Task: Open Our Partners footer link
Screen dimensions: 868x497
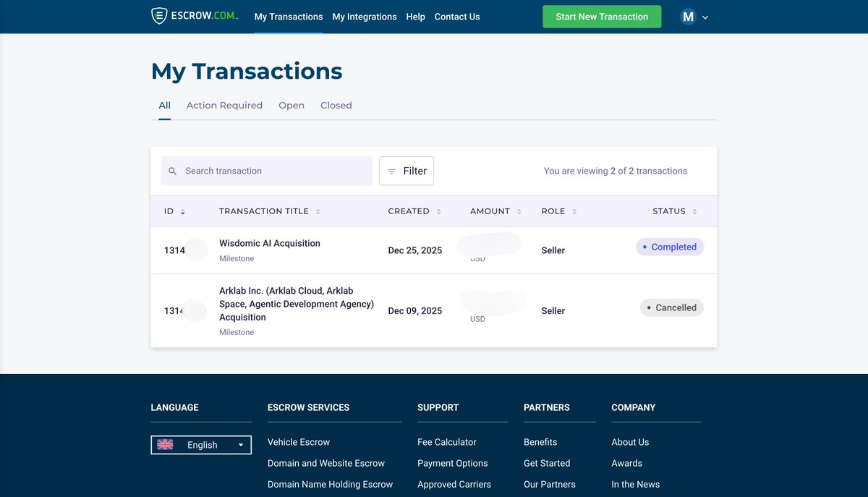Action: pos(550,484)
